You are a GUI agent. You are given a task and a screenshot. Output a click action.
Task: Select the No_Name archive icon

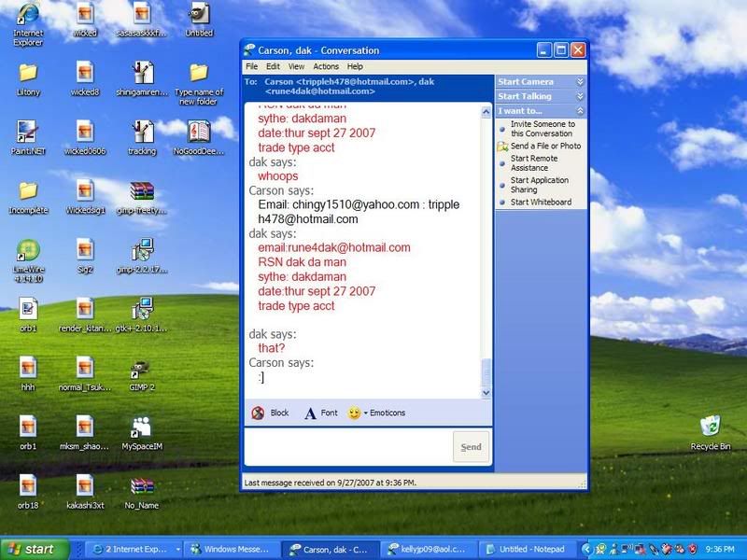(x=142, y=494)
